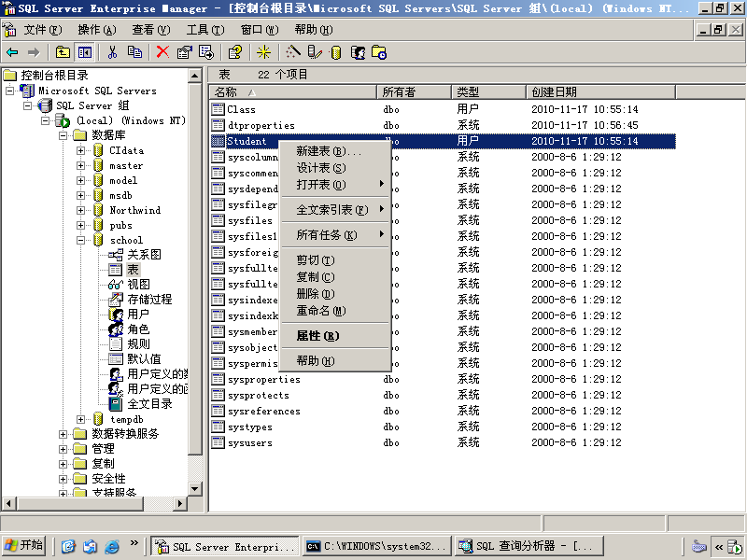Expand the tempdb database node
Screen dimensions: 747x560
pyautogui.click(x=80, y=419)
